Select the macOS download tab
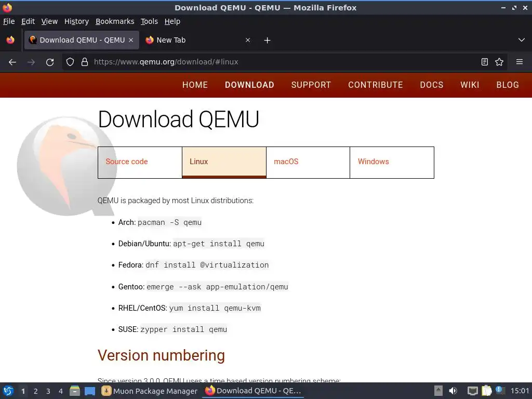The height and width of the screenshot is (399, 532). 308,163
